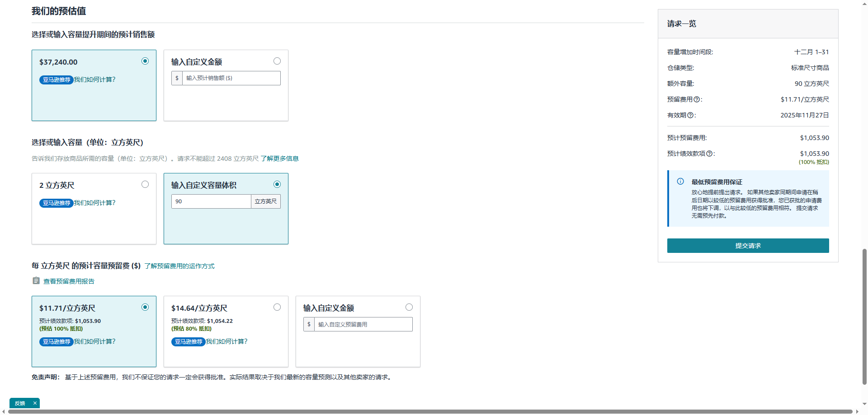Click 提交请求 submit button

(x=748, y=246)
